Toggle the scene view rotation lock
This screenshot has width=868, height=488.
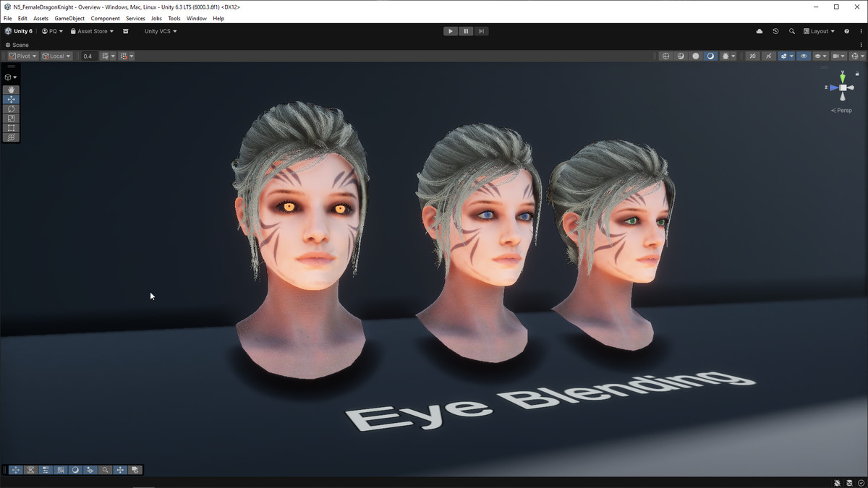pos(858,73)
